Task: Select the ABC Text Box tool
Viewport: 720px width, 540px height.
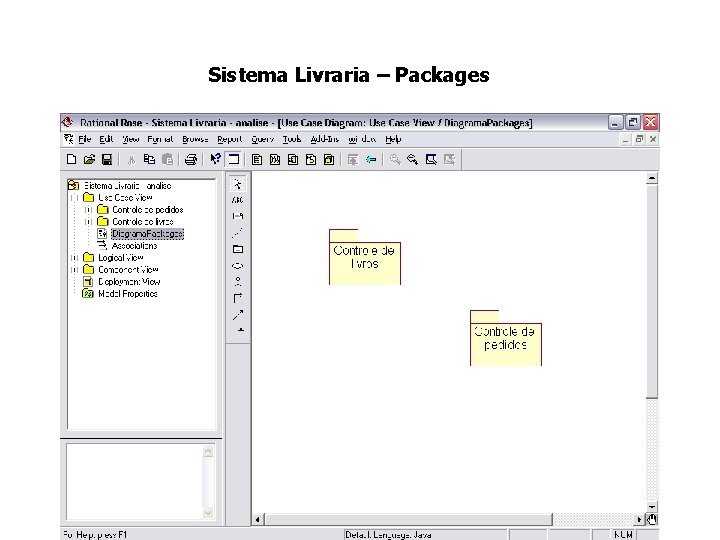Action: pyautogui.click(x=238, y=200)
